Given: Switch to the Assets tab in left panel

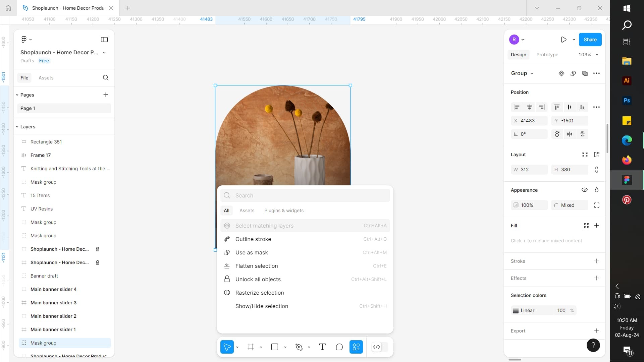Looking at the screenshot, I should (46, 78).
